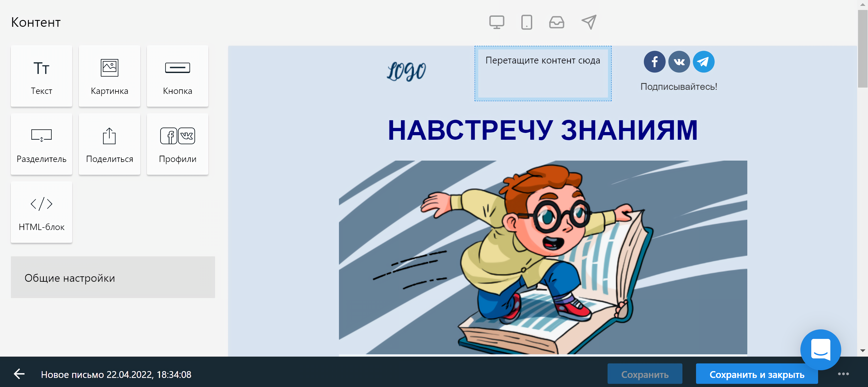Image resolution: width=868 pixels, height=387 pixels.
Task: Click the inbox preview icon
Action: [556, 22]
